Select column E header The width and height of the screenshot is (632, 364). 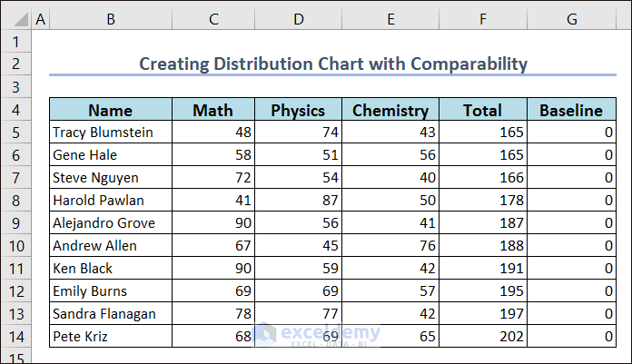point(390,19)
